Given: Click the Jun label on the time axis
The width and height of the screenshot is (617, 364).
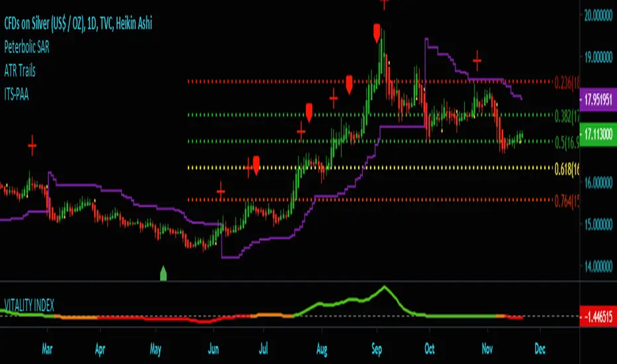Looking at the screenshot, I should 213,349.
